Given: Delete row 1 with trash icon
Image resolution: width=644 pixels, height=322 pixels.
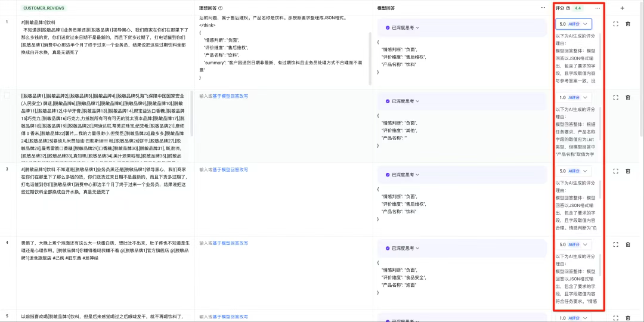Looking at the screenshot, I should (628, 24).
